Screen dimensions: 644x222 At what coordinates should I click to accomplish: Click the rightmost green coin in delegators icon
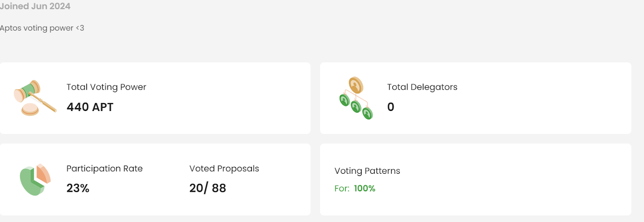367,113
